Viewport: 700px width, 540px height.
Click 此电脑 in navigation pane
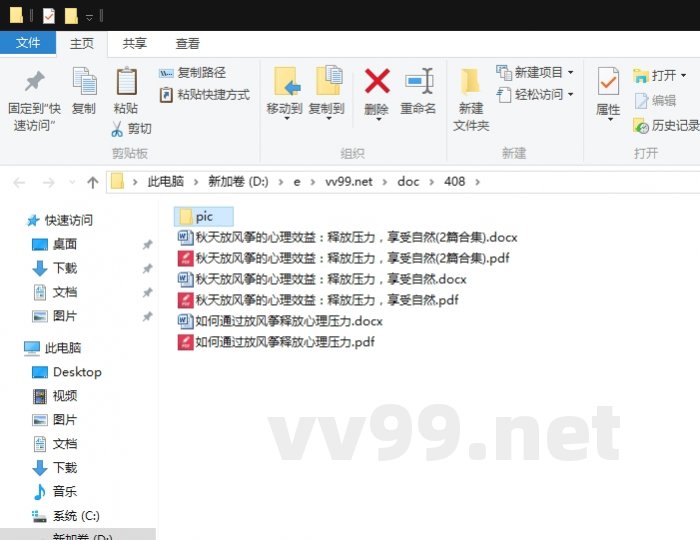(52, 348)
